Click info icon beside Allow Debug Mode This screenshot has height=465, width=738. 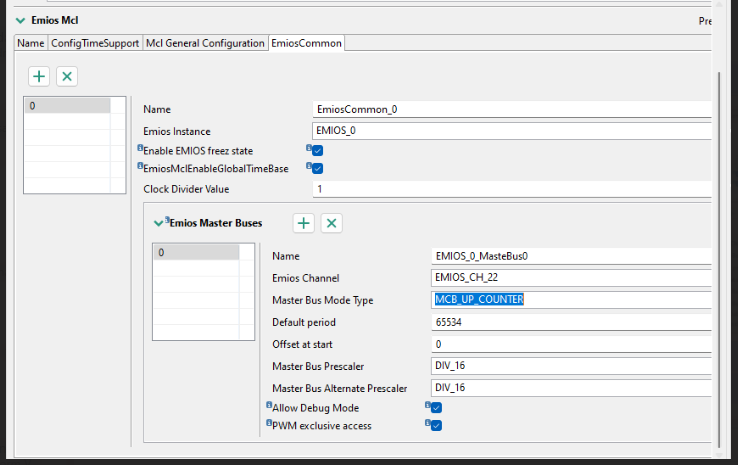[269, 406]
